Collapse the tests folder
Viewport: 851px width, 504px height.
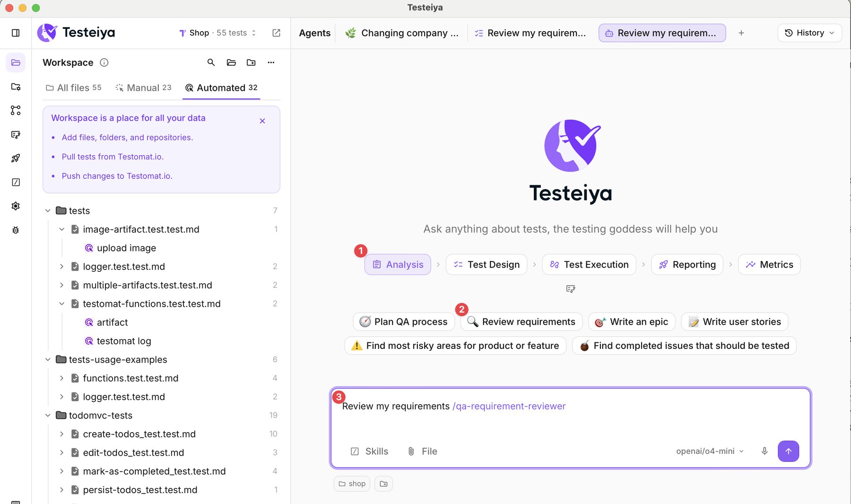click(48, 210)
